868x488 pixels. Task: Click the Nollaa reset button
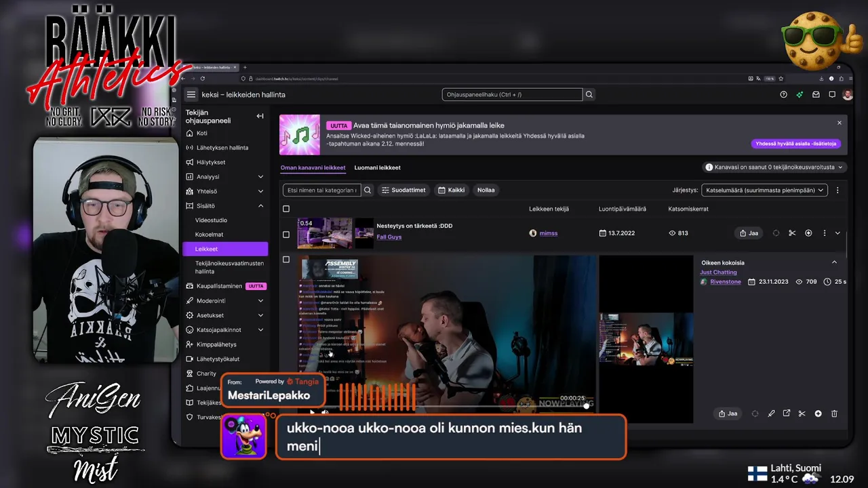(x=486, y=190)
